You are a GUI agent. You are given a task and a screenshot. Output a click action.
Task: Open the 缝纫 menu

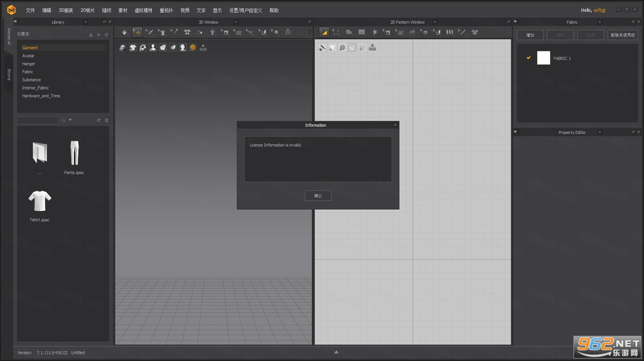point(106,11)
